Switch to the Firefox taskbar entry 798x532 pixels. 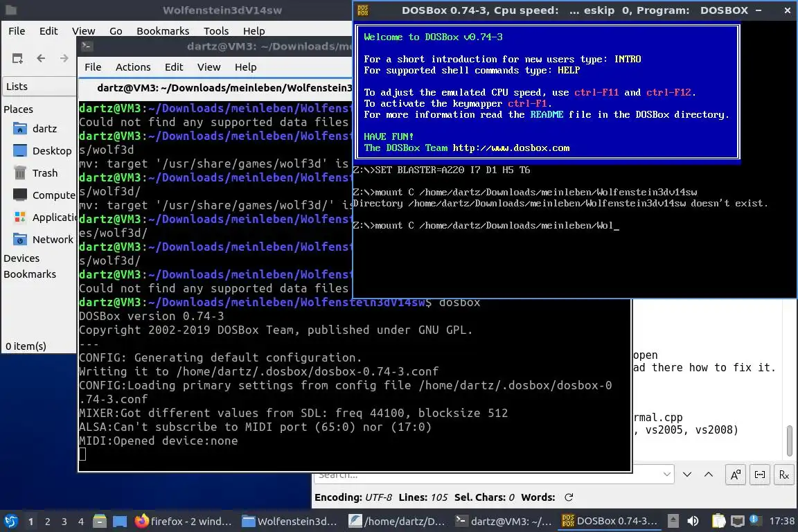pos(184,522)
